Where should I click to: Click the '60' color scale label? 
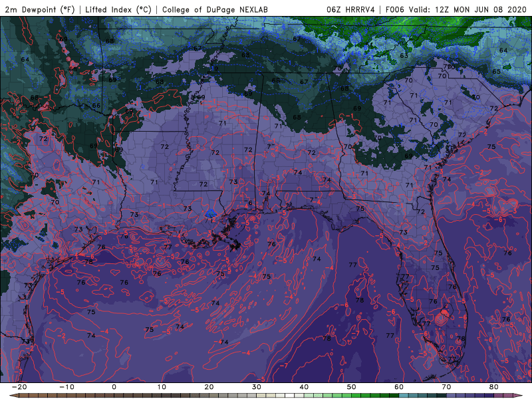point(399,387)
